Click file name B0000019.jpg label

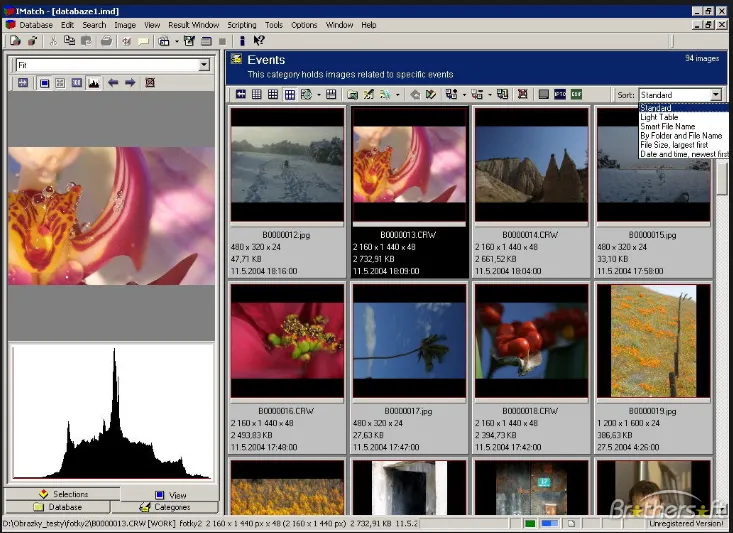tap(652, 411)
